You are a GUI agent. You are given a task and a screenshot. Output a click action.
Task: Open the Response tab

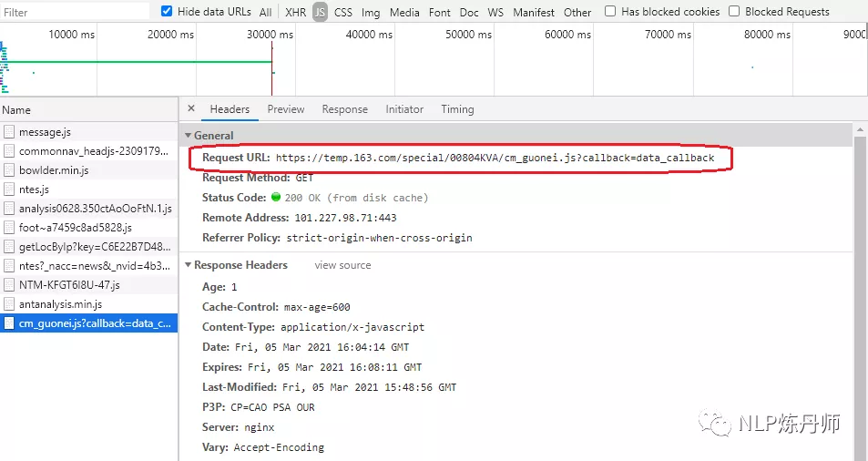pyautogui.click(x=345, y=109)
